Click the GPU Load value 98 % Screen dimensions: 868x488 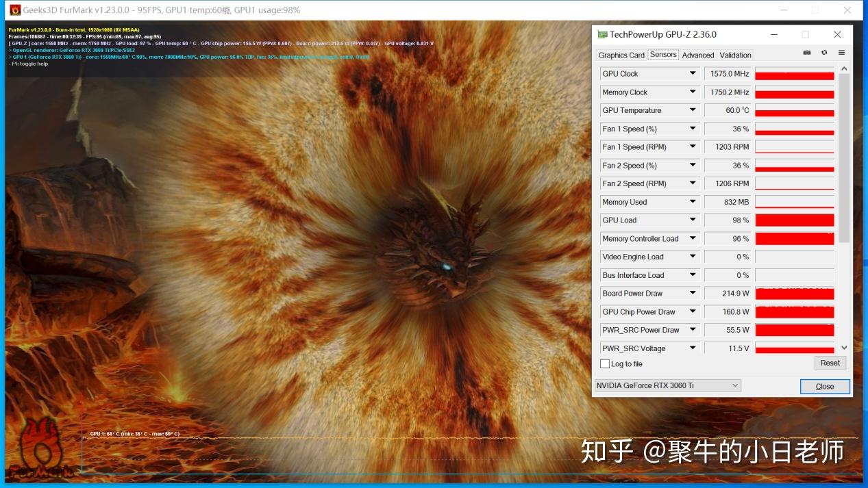click(x=729, y=220)
